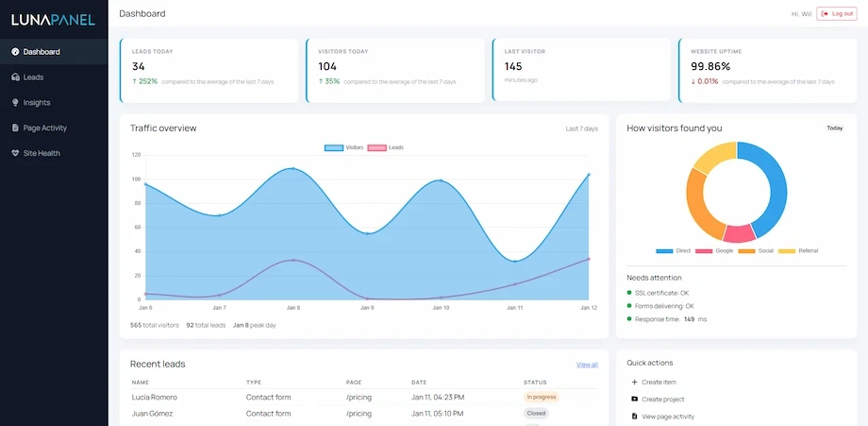Click the NAME column header
868x426 pixels.
(141, 383)
